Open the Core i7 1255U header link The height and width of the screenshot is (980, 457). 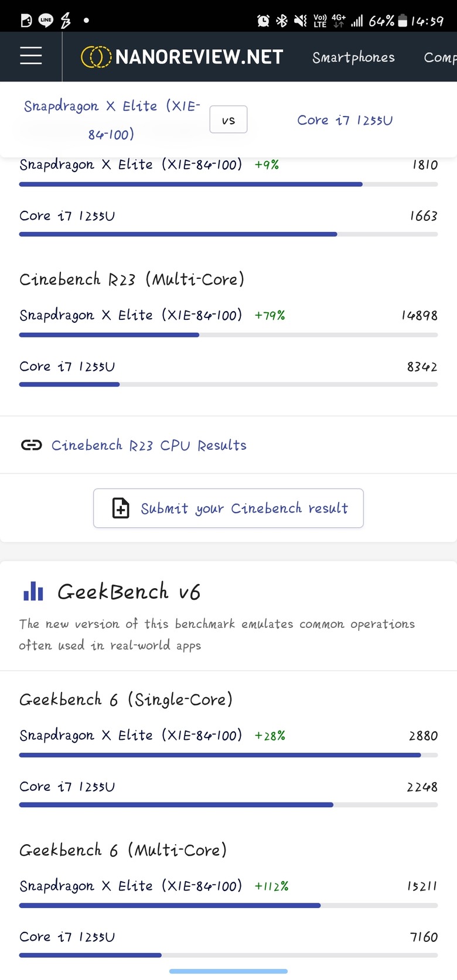(345, 120)
